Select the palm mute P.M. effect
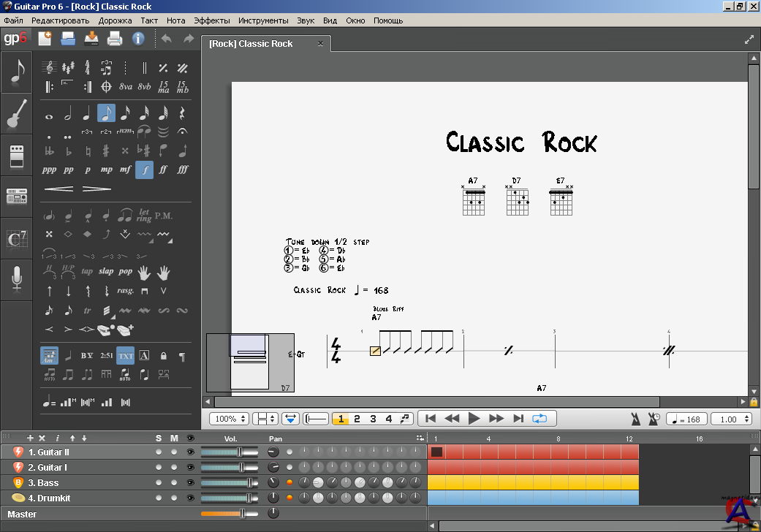This screenshot has height=532, width=761. point(163,216)
